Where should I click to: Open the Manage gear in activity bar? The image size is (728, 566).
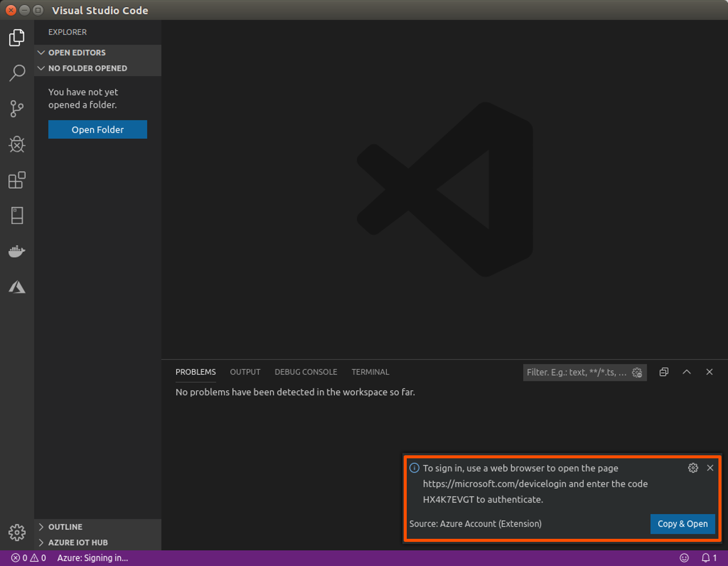click(x=17, y=532)
